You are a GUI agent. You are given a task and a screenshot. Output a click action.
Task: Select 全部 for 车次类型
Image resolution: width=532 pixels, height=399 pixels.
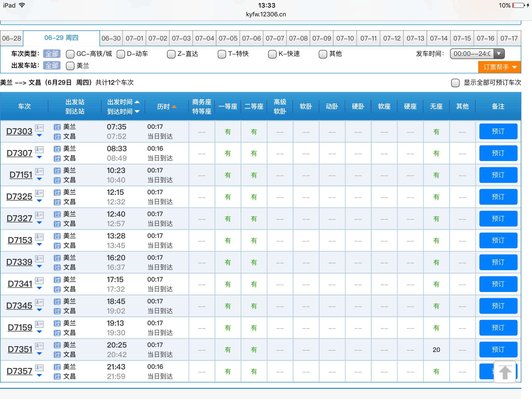[52, 54]
